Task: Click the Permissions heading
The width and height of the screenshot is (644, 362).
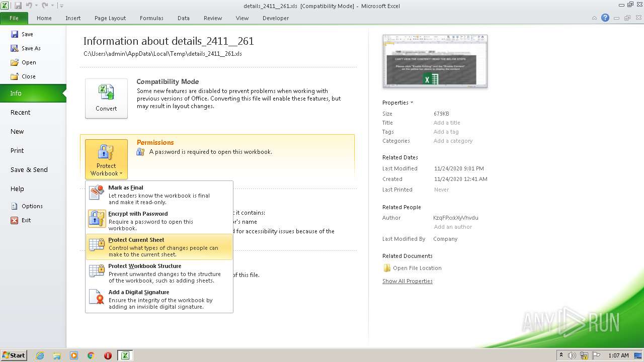Action: (155, 142)
